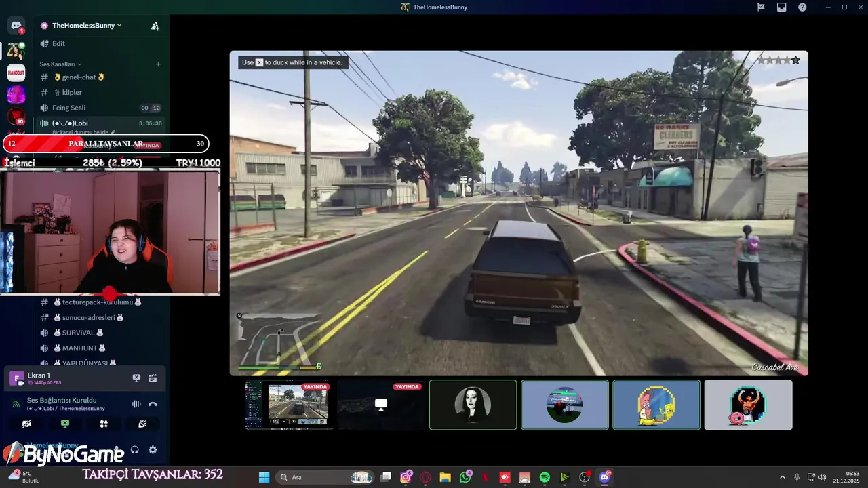Click Ses Bağlantısı Kuruldu connection status
Screen dimensions: 868x488
(62, 400)
